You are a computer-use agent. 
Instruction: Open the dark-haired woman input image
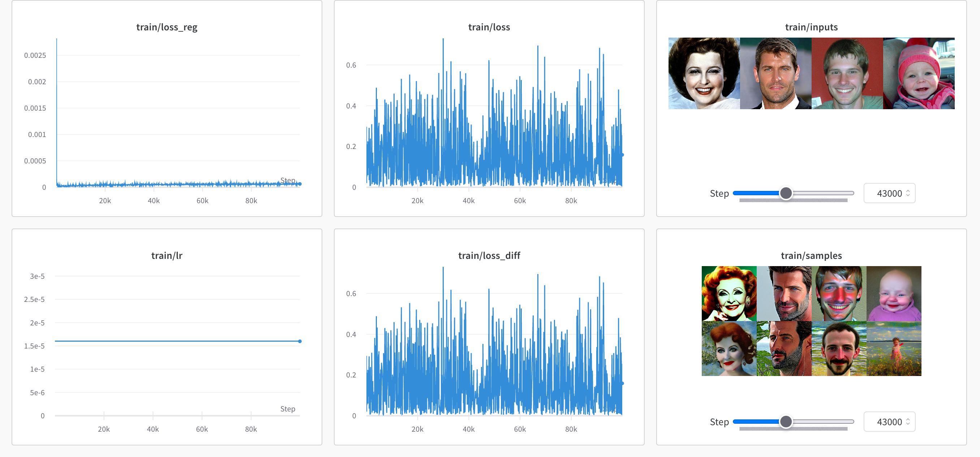pyautogui.click(x=704, y=73)
